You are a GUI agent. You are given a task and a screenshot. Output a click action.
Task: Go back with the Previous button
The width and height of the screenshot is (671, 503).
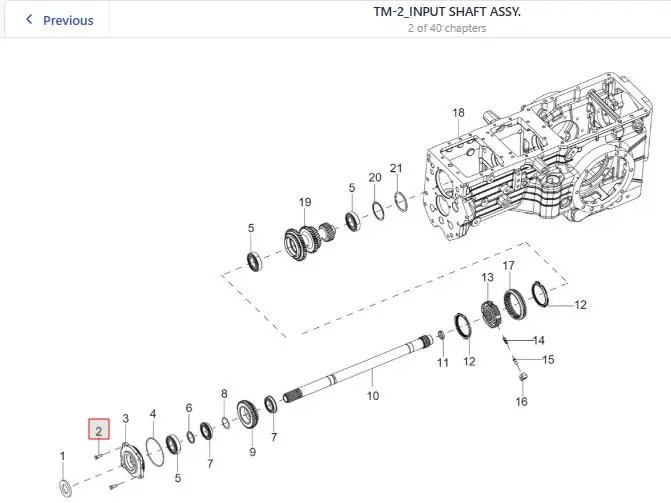(58, 20)
